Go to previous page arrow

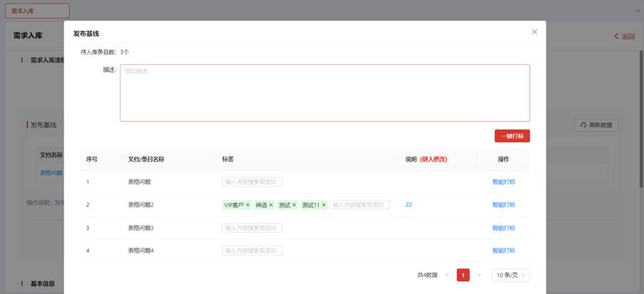447,275
